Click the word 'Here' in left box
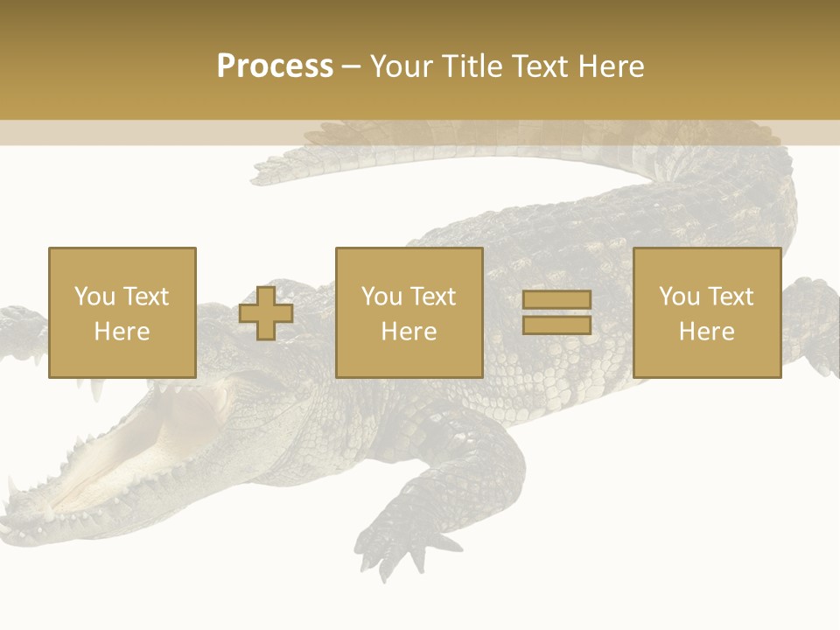The width and height of the screenshot is (840, 630). pyautogui.click(x=122, y=332)
